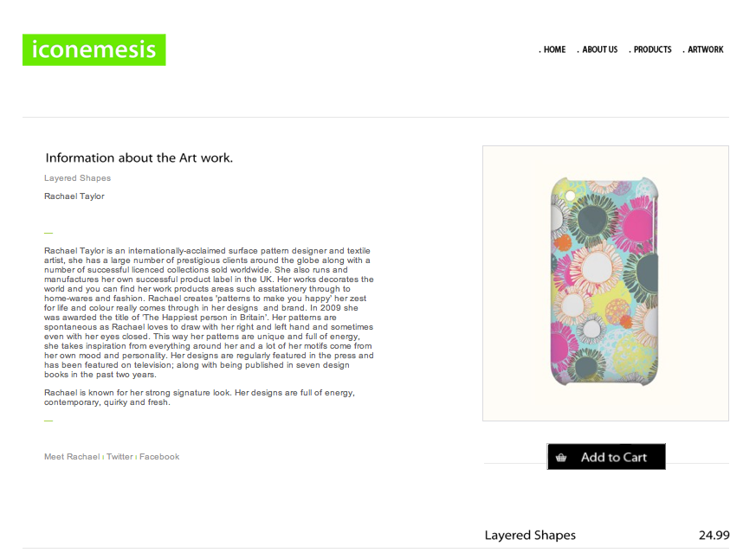Image resolution: width=756 pixels, height=559 pixels.
Task: Click the Layered Shapes product title near price
Action: pos(530,536)
